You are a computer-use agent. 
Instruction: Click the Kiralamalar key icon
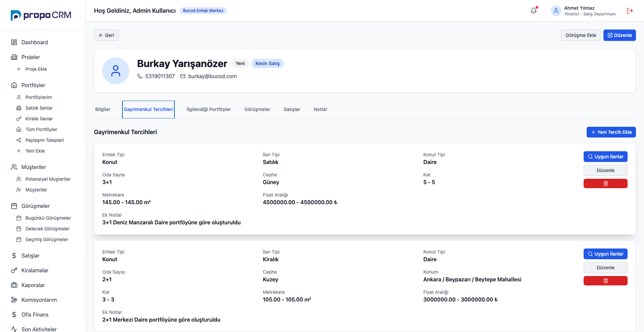(14, 270)
